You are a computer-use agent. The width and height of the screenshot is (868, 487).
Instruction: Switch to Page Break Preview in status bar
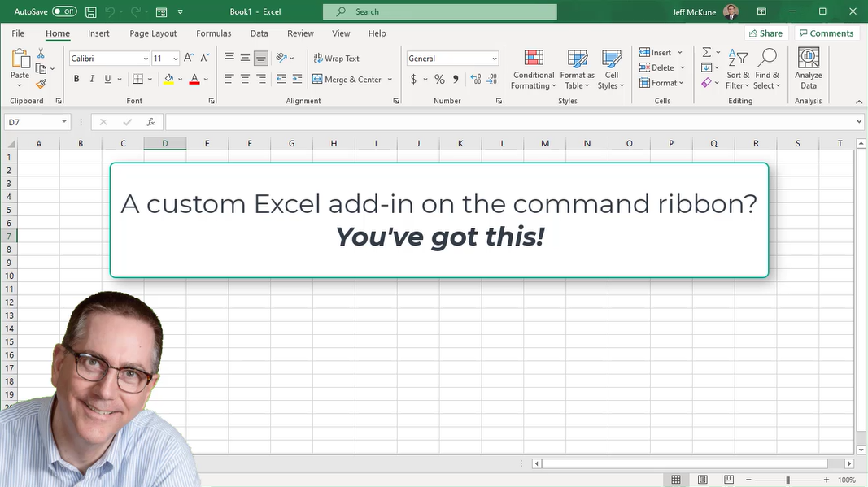[729, 479]
